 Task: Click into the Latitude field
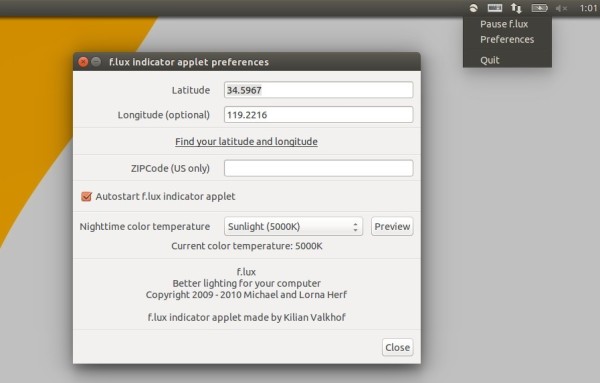[x=318, y=90]
